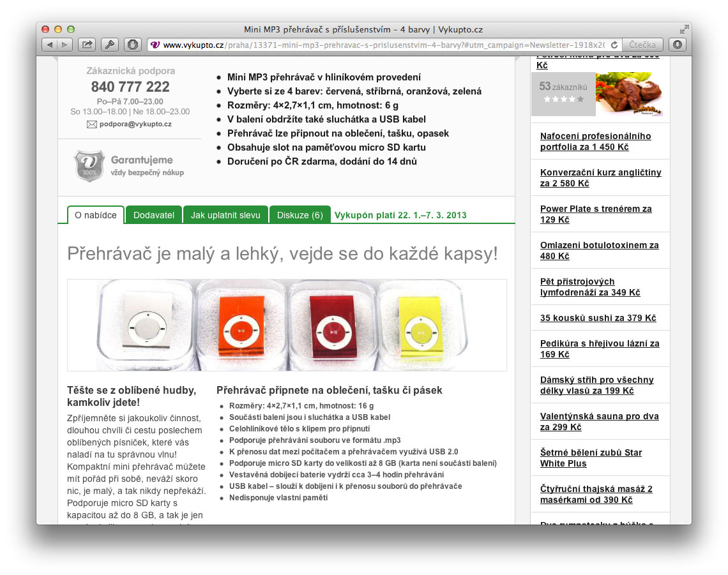
Task: Open the Share toolbar button
Action: click(x=86, y=45)
